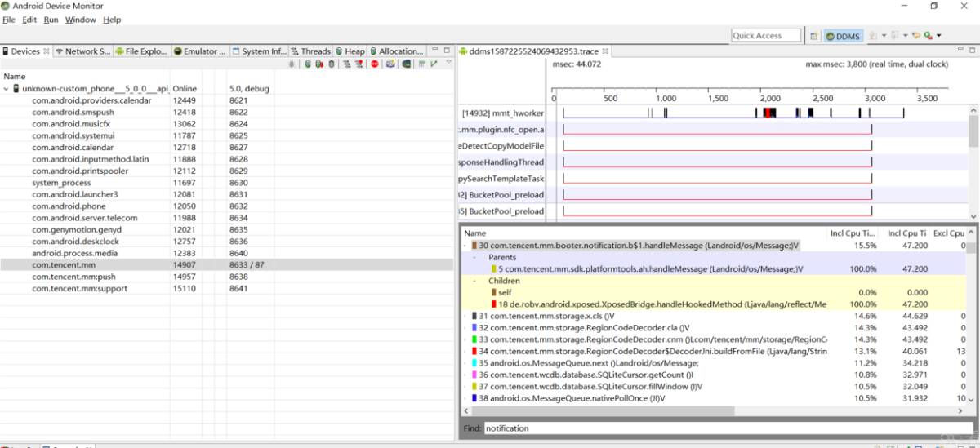Viewport: 980px width, 448px height.
Task: Click the 2,000 mark on the timeline ruler
Action: click(770, 98)
